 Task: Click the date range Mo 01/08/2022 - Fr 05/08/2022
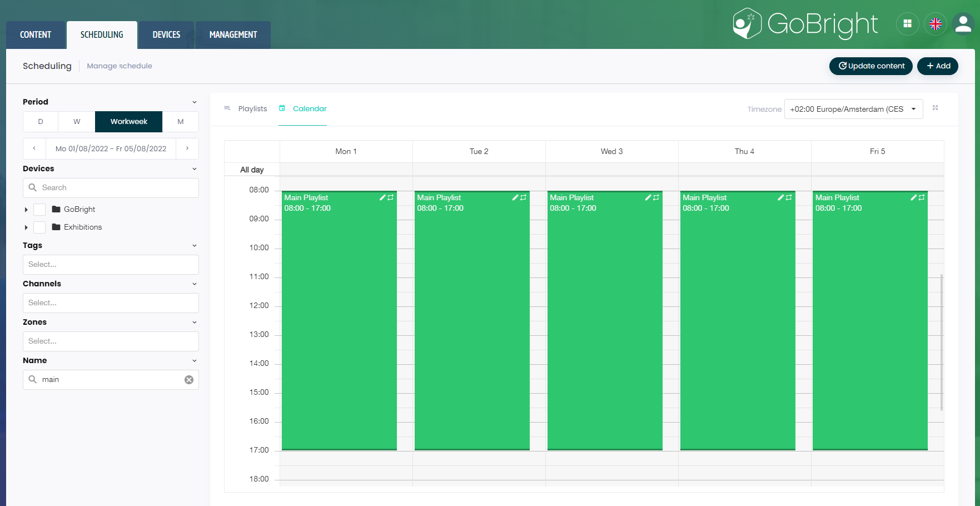pos(111,148)
